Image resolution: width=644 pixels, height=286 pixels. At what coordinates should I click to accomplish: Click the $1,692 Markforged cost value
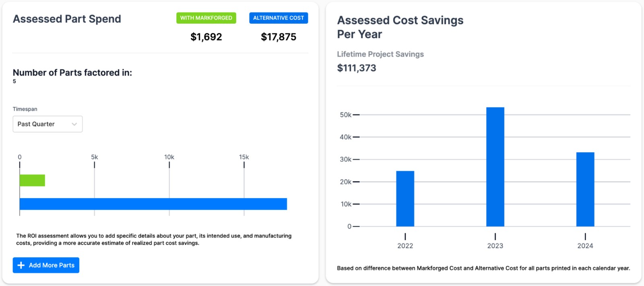(x=206, y=37)
